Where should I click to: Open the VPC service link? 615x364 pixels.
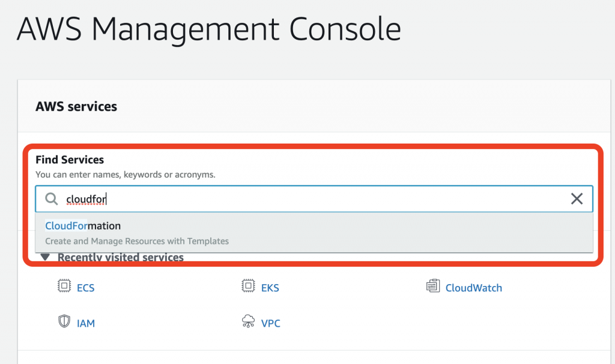coord(270,323)
